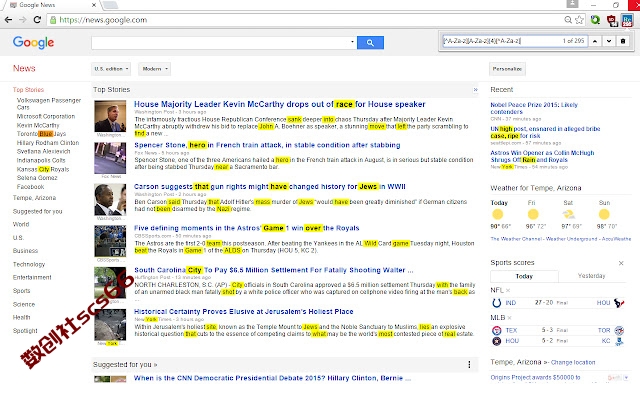Open the red regex search extension icon
The image size is (640, 400).
pos(612,20)
